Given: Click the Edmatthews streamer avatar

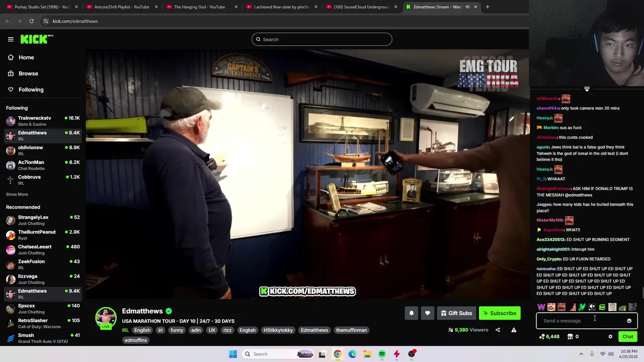Looking at the screenshot, I should [106, 318].
